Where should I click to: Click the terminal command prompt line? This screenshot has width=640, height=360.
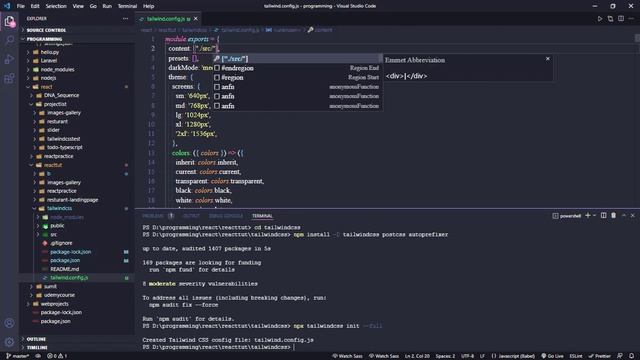218,347
